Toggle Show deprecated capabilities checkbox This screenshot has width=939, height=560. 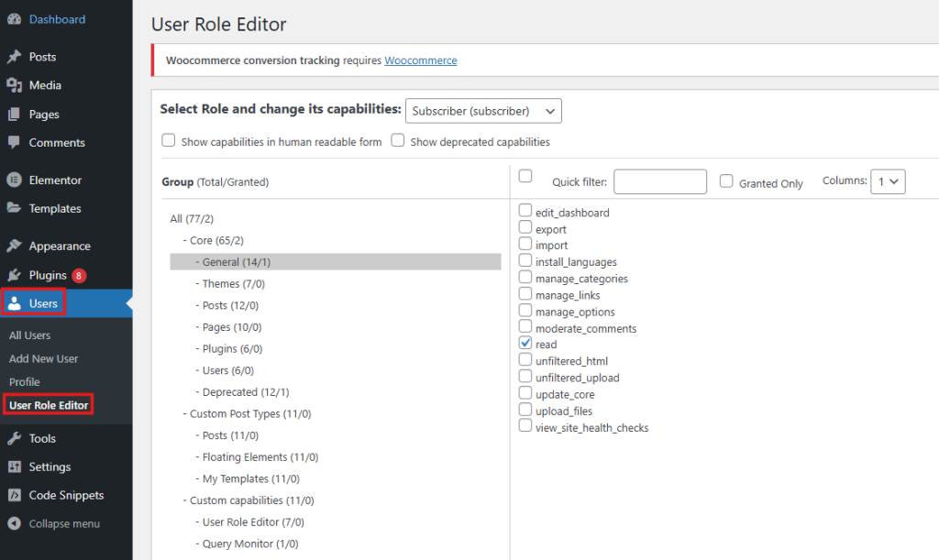[398, 141]
